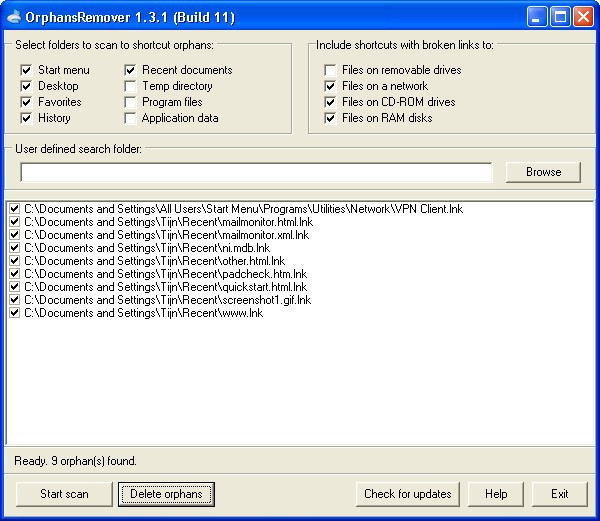Enable the Temp directory checkbox
Viewport: 600px width, 521px height.
130,86
